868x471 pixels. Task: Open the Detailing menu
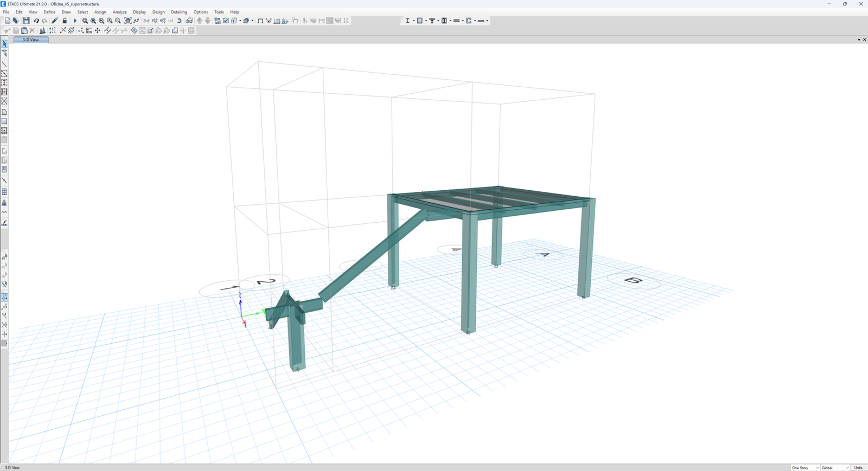pyautogui.click(x=179, y=12)
